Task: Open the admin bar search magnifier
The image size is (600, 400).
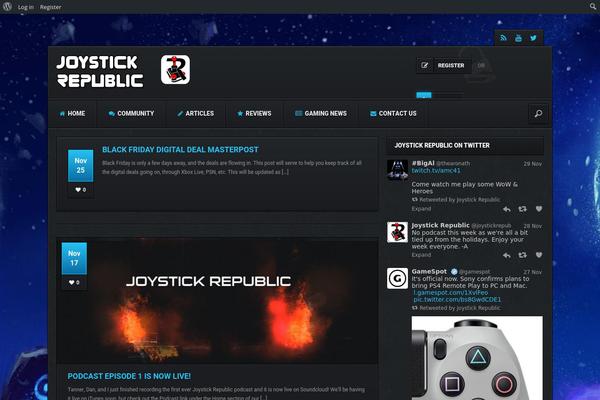Action: (593, 7)
